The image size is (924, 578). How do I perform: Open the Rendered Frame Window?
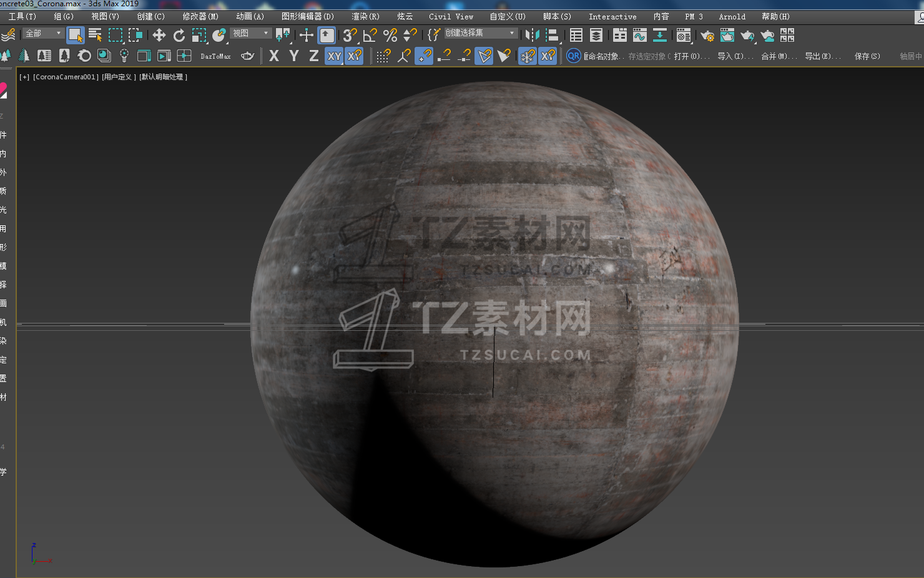[727, 36]
